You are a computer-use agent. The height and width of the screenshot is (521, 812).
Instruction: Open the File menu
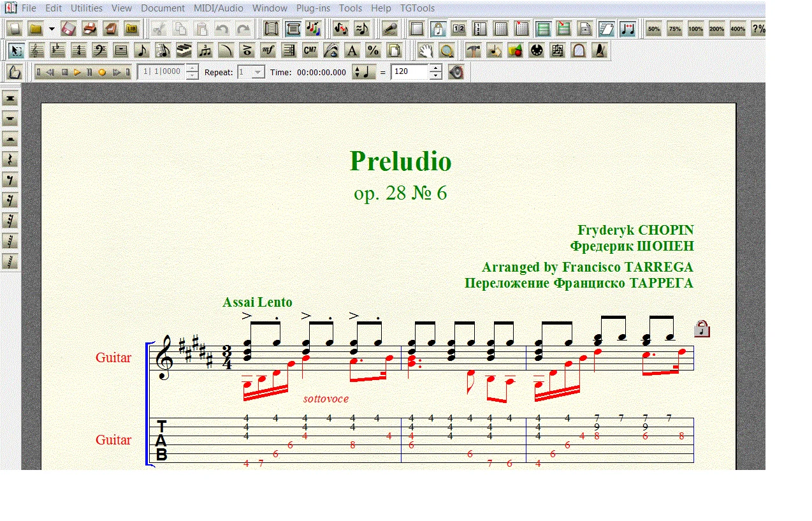click(29, 8)
